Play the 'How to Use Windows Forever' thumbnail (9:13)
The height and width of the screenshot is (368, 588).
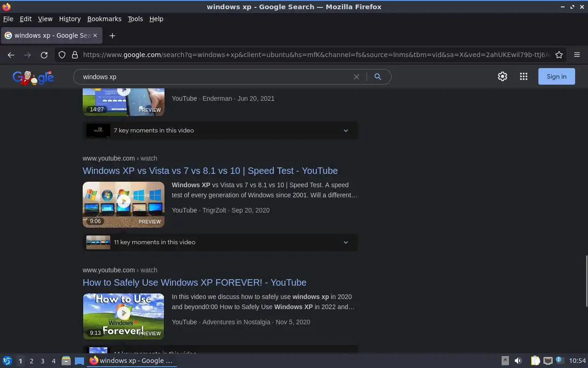click(124, 316)
